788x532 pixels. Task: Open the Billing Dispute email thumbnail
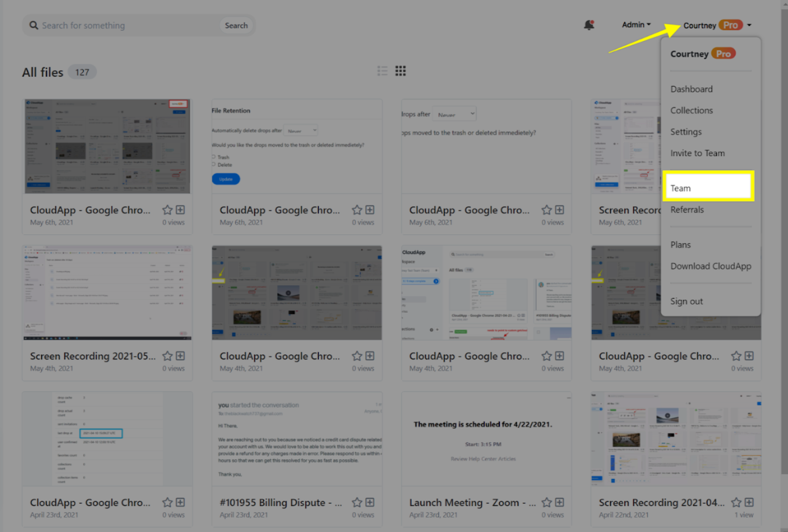(x=297, y=439)
